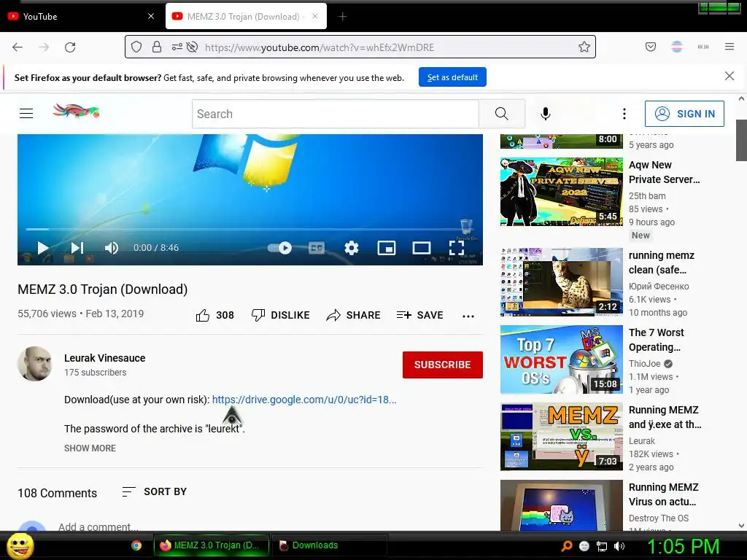Image resolution: width=747 pixels, height=560 pixels.
Task: Open YouTube settings three-dot menu
Action: pos(624,113)
